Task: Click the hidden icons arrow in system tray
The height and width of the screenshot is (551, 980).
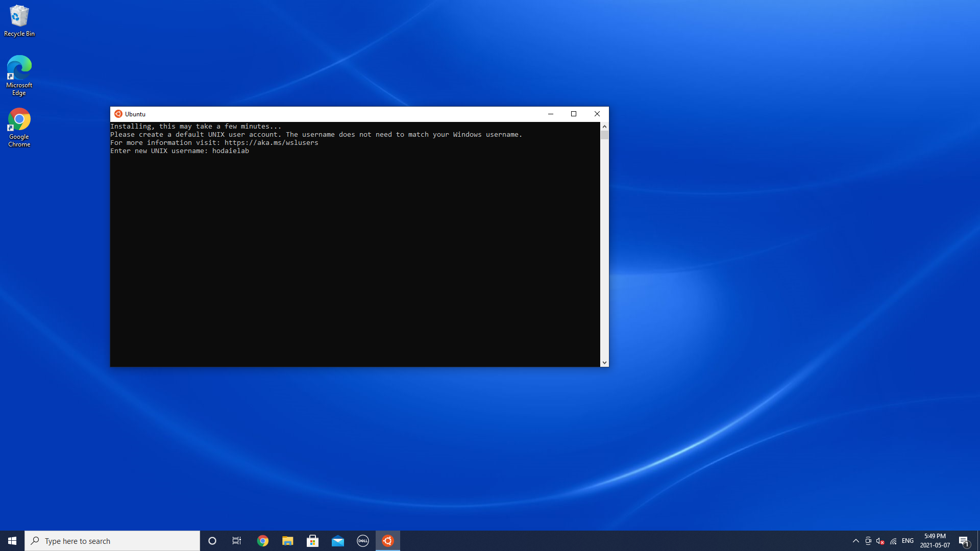Action: click(x=855, y=541)
